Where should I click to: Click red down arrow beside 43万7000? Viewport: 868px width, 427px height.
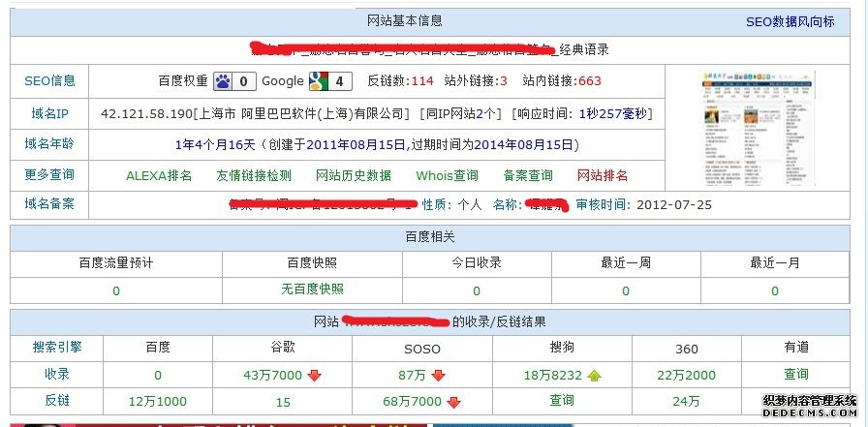coord(314,375)
